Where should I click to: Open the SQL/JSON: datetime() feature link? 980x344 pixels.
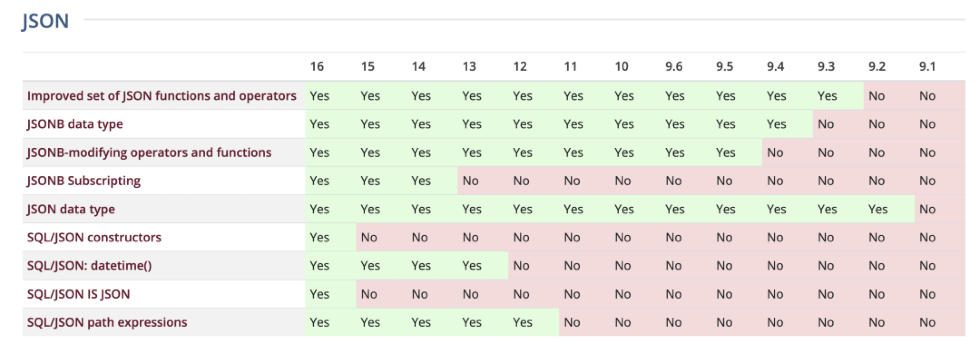click(x=89, y=266)
